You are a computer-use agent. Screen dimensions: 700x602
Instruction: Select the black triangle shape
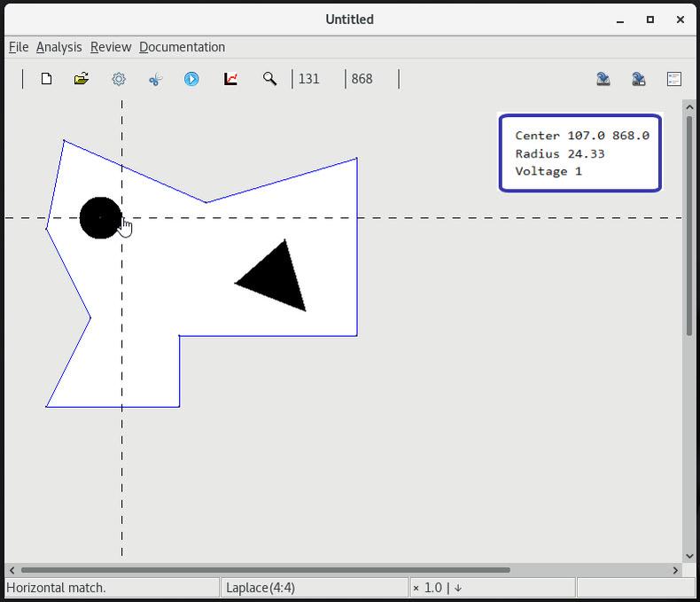coord(276,279)
